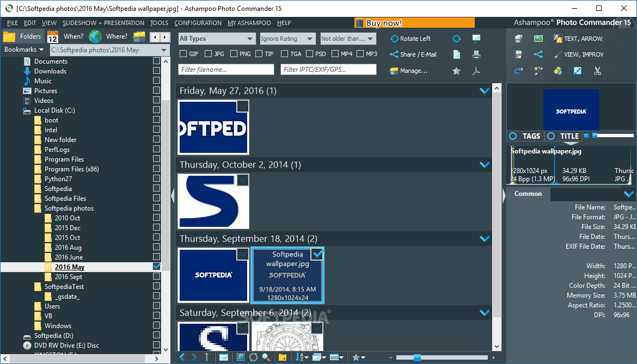Screen dimensions: 637x364
Task: Click the select all icon in bottom toolbar
Action: pyautogui.click(x=241, y=357)
